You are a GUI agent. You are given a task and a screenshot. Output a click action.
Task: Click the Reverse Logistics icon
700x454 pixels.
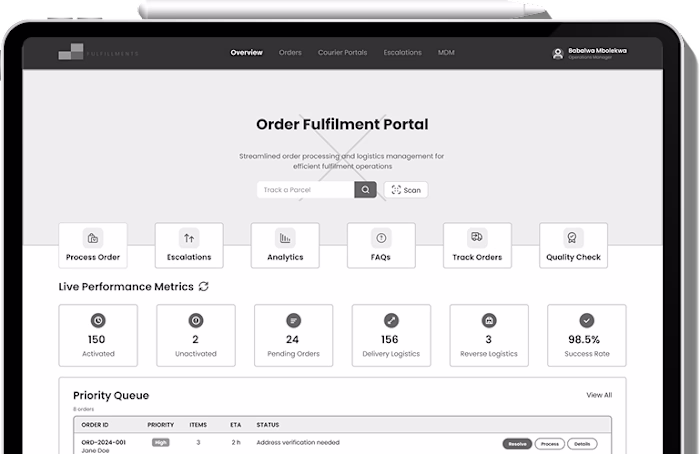pos(489,320)
